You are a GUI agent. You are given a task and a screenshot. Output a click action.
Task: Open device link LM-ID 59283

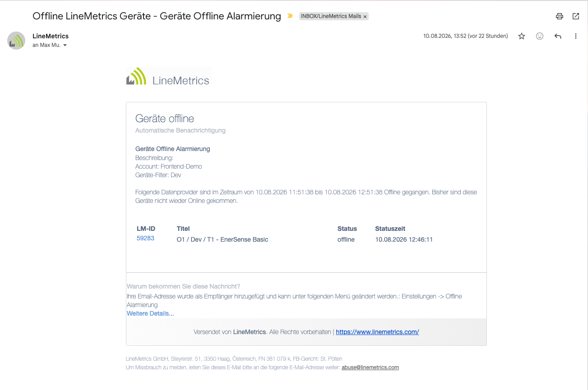click(145, 239)
